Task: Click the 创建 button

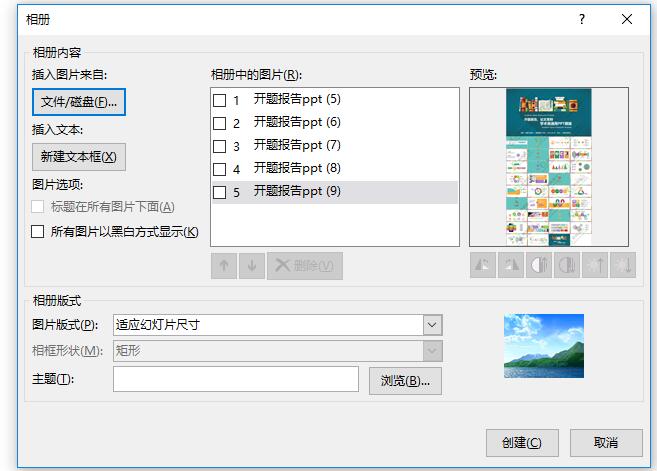Action: [522, 443]
